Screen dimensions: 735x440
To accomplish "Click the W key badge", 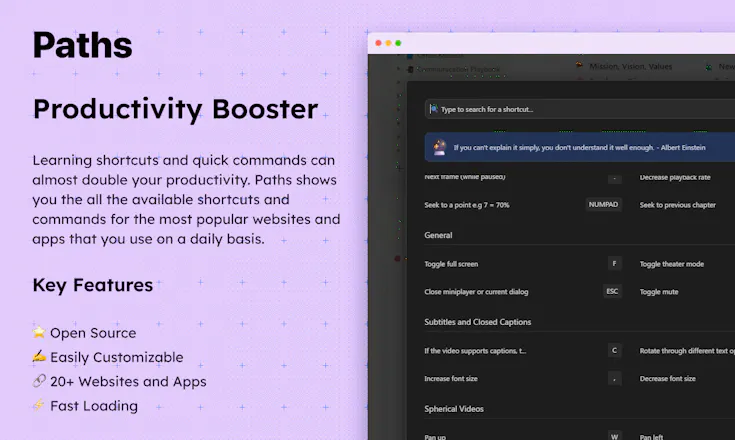I will [614, 436].
